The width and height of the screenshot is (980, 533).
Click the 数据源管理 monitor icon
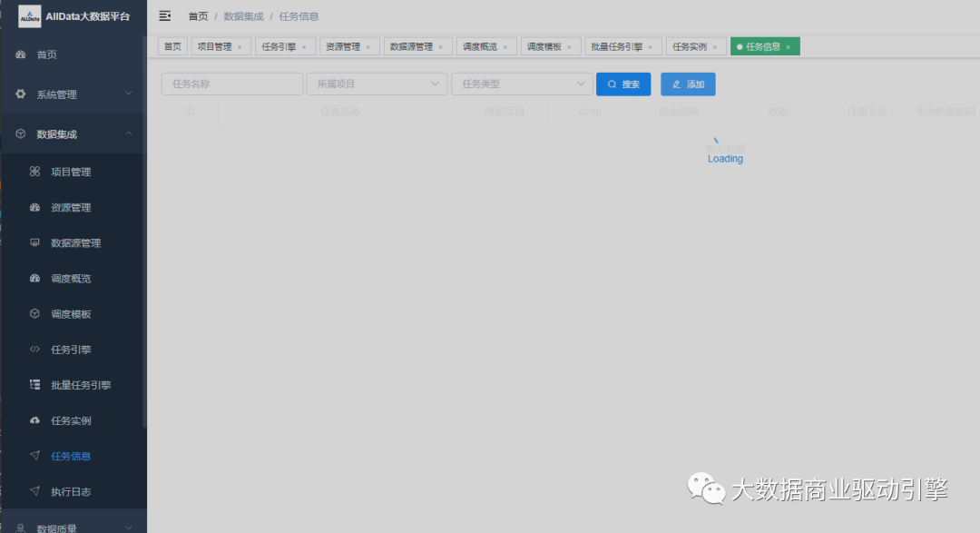click(34, 242)
